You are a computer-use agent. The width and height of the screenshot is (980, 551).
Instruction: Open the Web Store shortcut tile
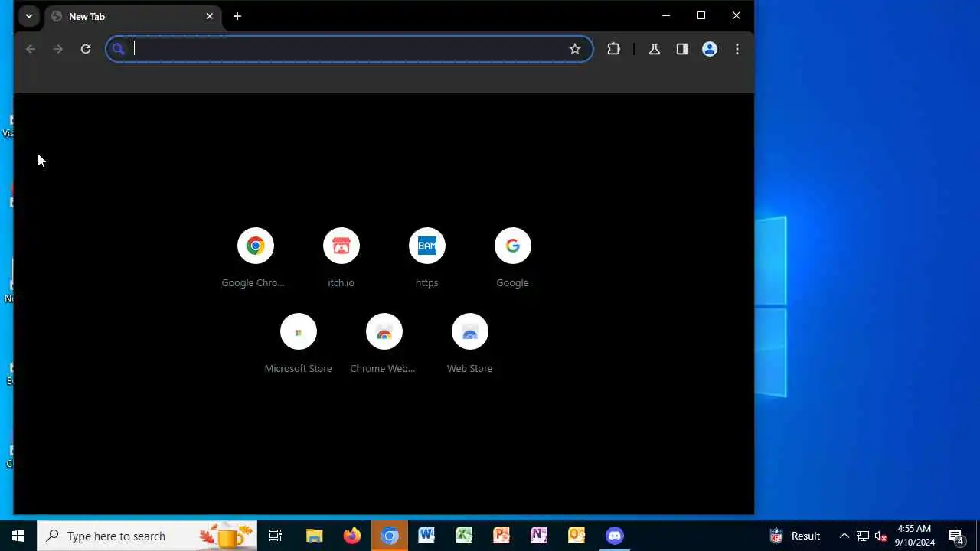click(x=469, y=344)
